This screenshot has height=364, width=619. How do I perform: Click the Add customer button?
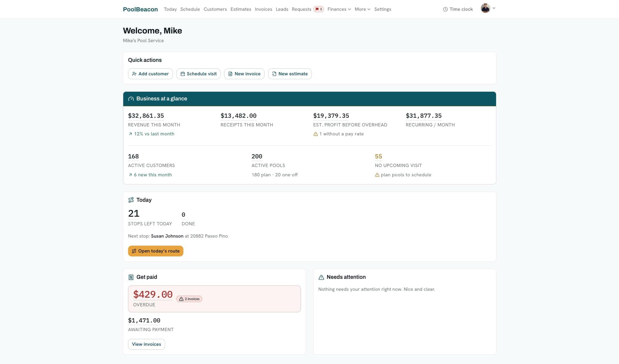[150, 74]
